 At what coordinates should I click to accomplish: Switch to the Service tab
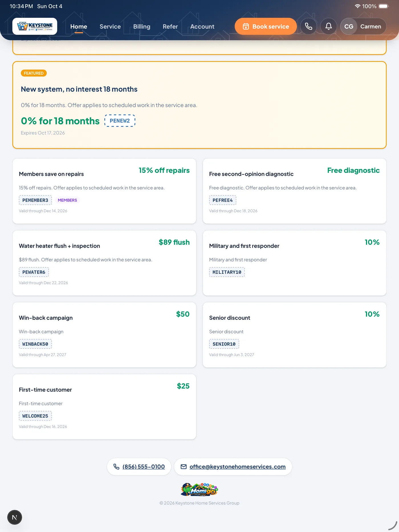pyautogui.click(x=110, y=27)
